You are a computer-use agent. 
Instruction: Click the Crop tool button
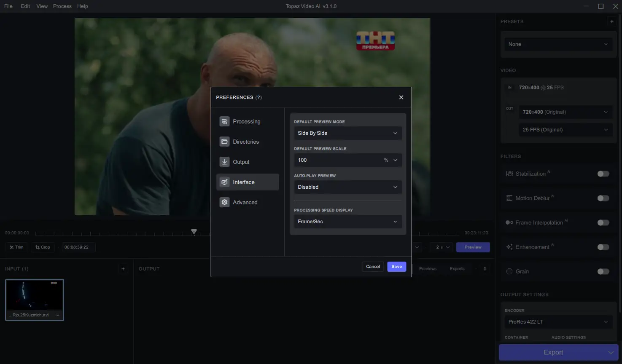(x=43, y=247)
